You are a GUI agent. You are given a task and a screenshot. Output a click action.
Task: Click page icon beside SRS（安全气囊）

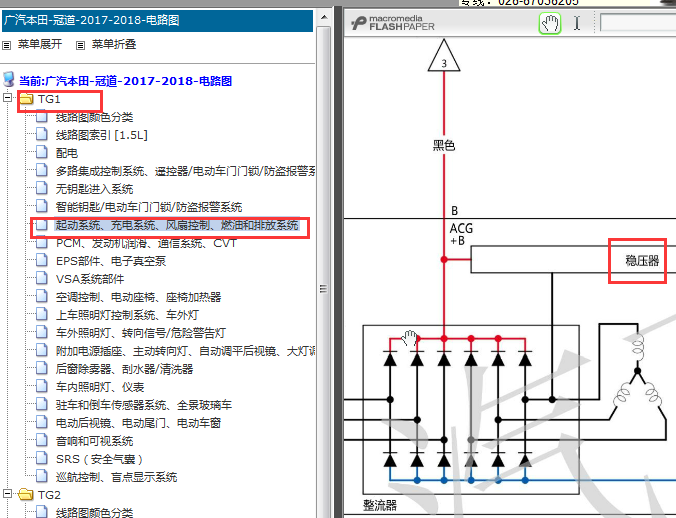click(x=42, y=459)
